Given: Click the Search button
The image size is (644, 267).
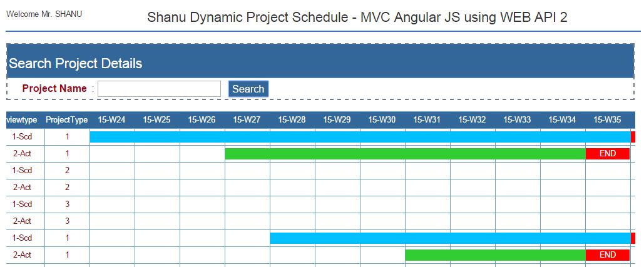Looking at the screenshot, I should pos(248,89).
